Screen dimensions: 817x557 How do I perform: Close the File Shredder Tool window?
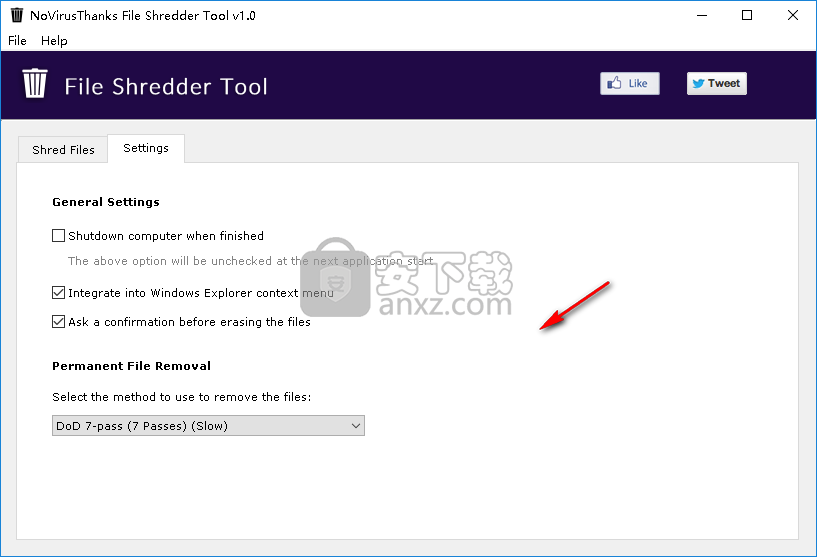tap(793, 15)
